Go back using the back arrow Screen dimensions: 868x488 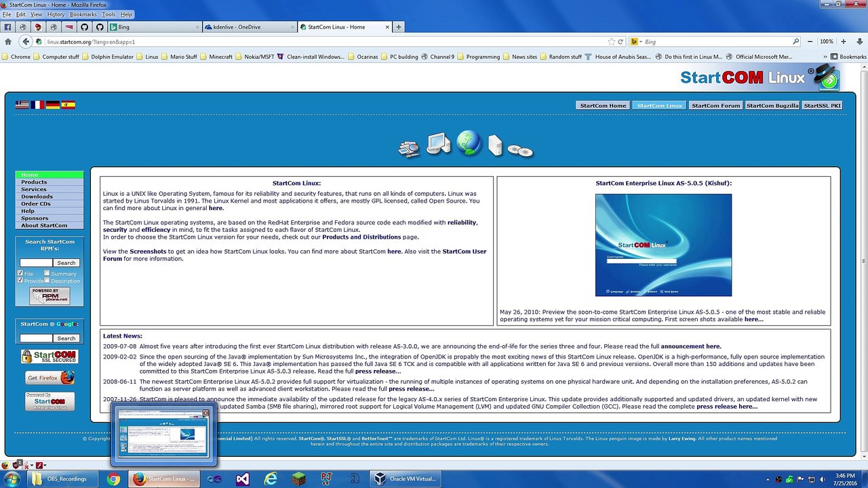pyautogui.click(x=26, y=41)
